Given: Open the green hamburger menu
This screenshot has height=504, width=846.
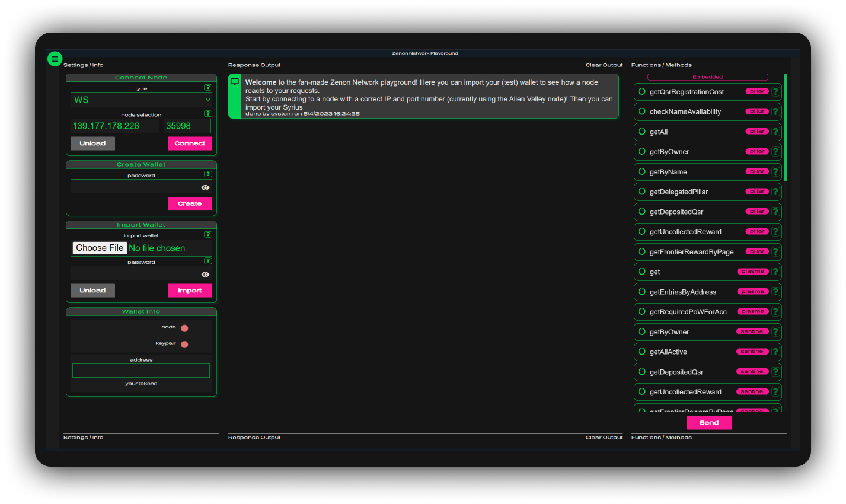Looking at the screenshot, I should (55, 59).
